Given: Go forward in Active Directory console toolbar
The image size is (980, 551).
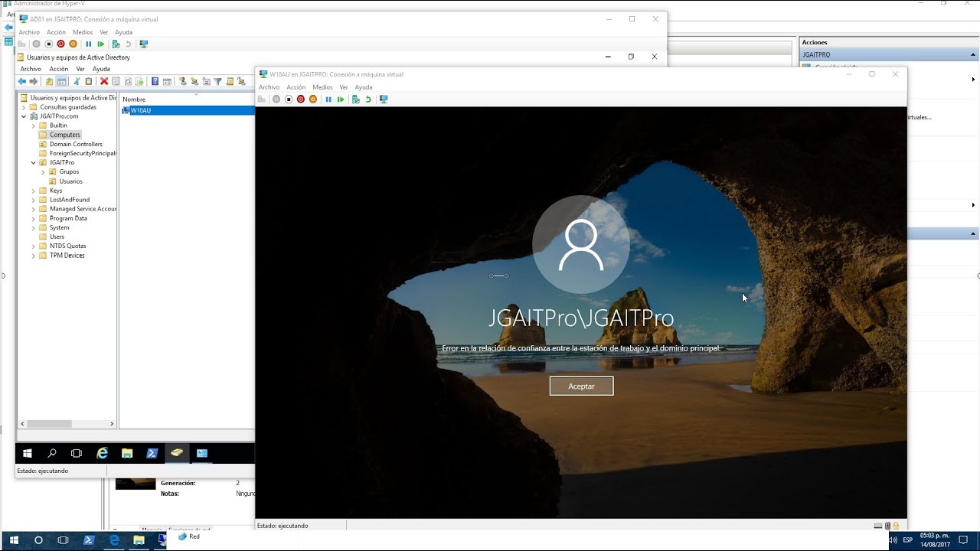Looking at the screenshot, I should pyautogui.click(x=34, y=81).
